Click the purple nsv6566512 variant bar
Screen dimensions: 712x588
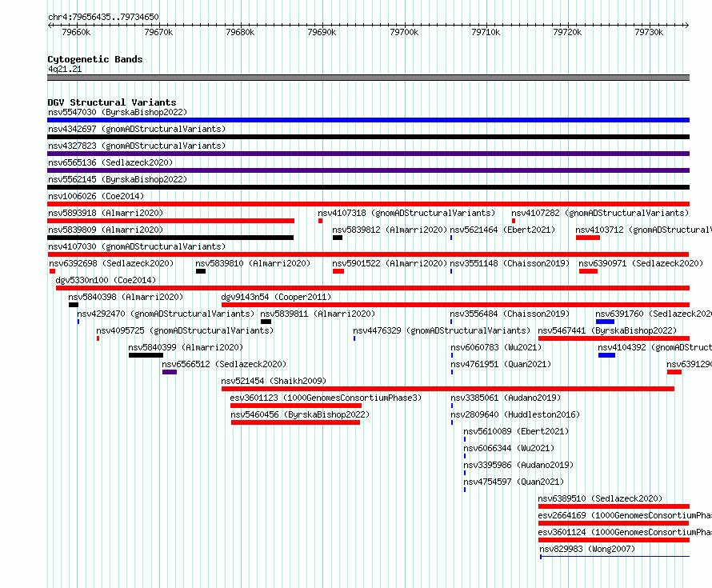pyautogui.click(x=170, y=372)
